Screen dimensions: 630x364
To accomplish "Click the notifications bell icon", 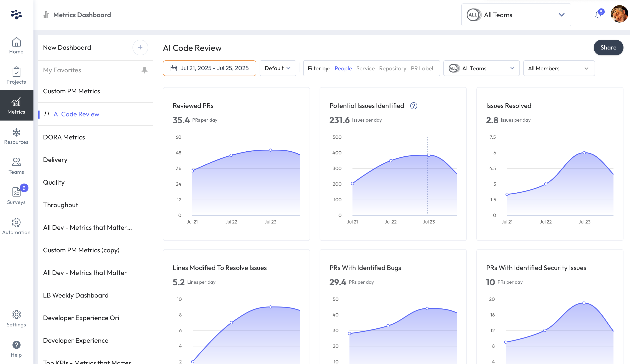I will click(x=598, y=15).
